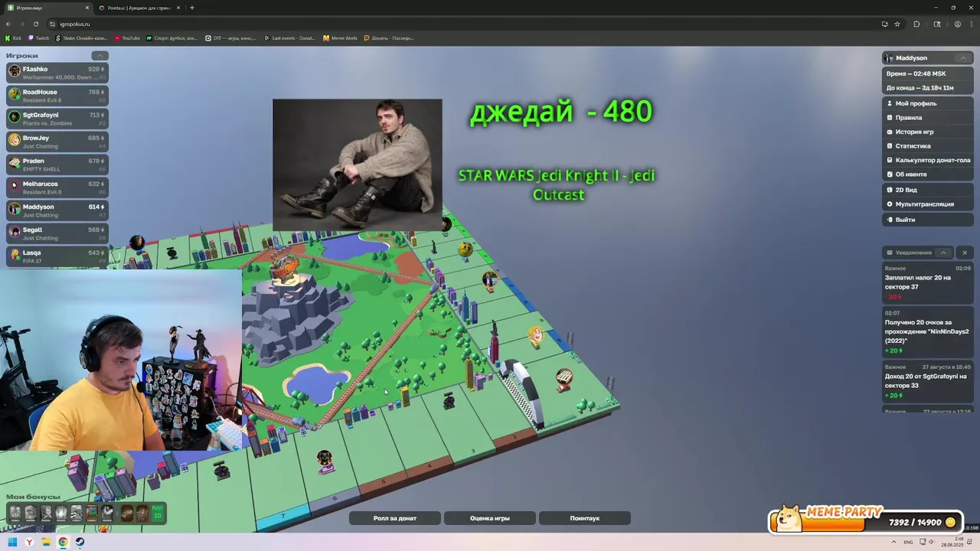Image resolution: width=980 pixels, height=551 pixels.
Task: Select player Melharucos in players list
Action: tap(57, 187)
